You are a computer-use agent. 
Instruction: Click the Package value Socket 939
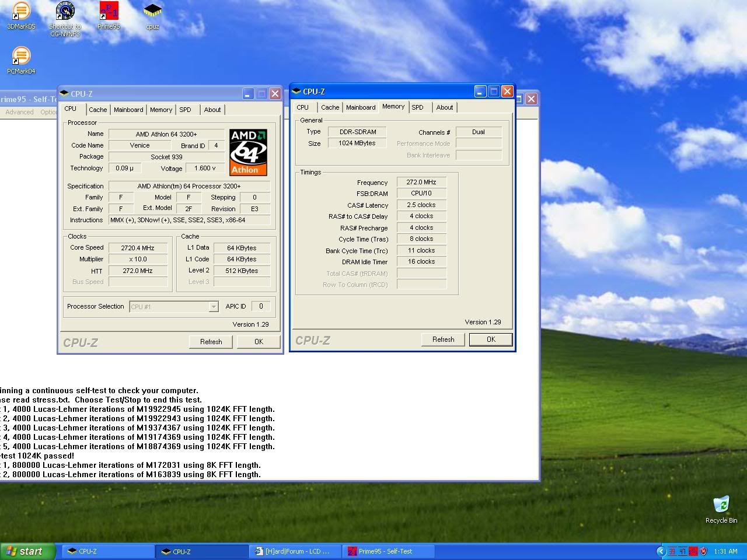point(166,157)
